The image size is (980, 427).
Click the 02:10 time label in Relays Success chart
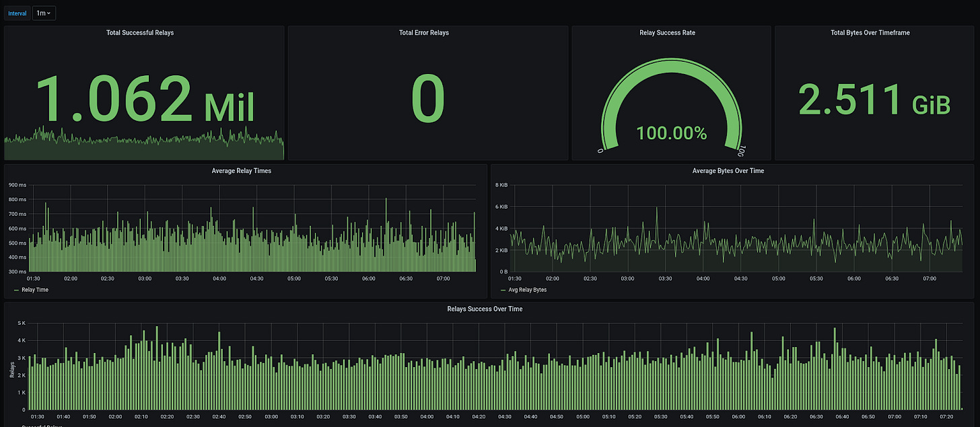tap(141, 417)
